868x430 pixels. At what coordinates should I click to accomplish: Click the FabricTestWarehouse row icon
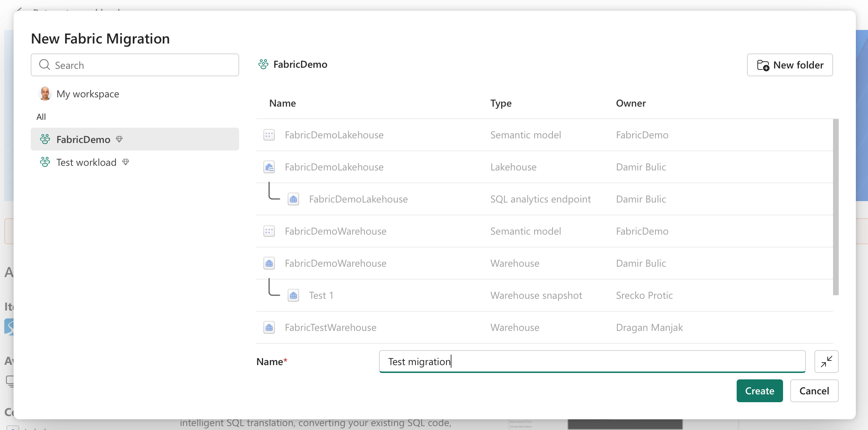point(269,327)
